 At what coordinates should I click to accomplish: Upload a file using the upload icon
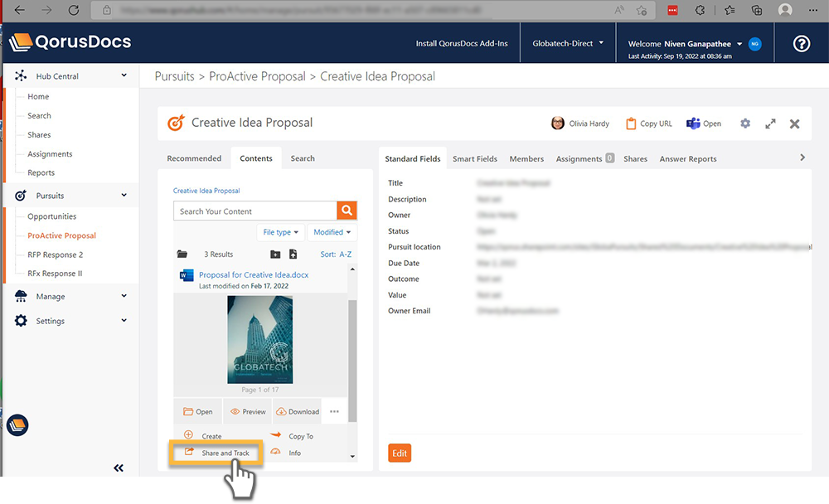click(x=293, y=254)
